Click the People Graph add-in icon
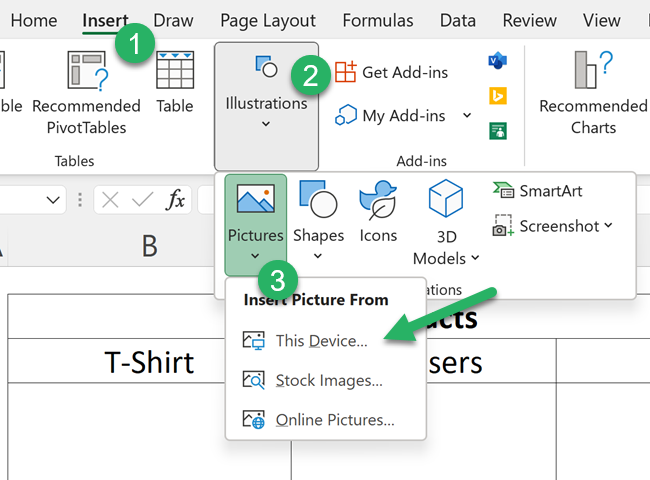Screen dimensions: 650x480 click(497, 130)
